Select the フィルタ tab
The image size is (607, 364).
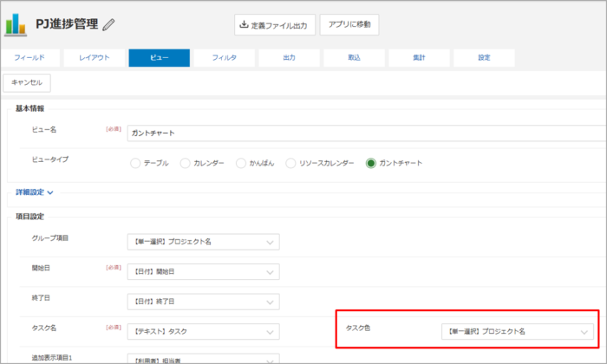click(x=225, y=58)
